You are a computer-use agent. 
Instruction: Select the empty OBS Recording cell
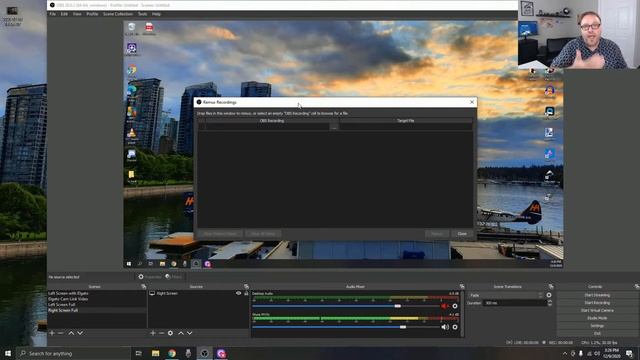pos(267,127)
